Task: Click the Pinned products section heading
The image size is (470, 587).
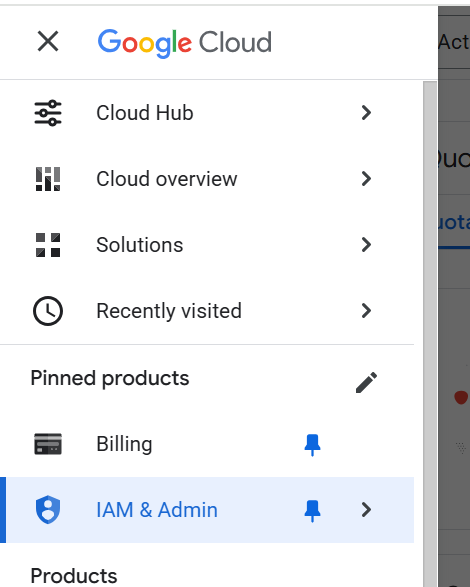Action: tap(110, 378)
